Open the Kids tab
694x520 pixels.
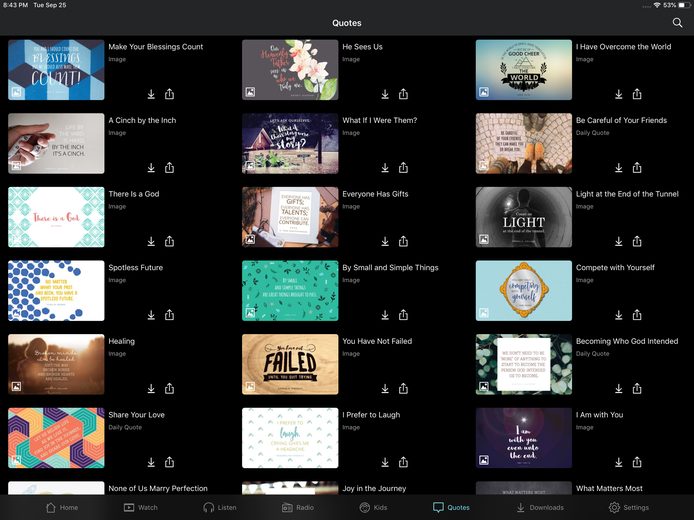click(x=373, y=507)
